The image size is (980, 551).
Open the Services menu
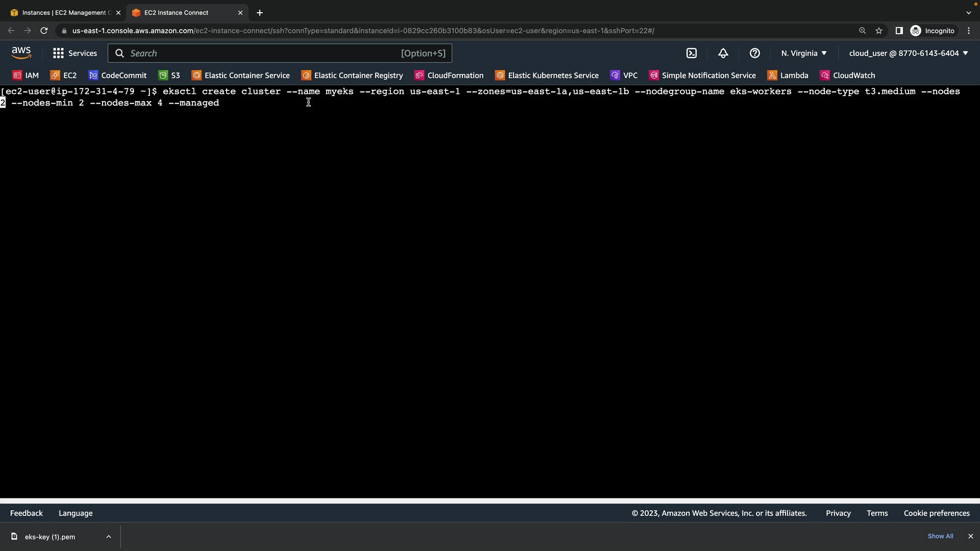(x=75, y=53)
